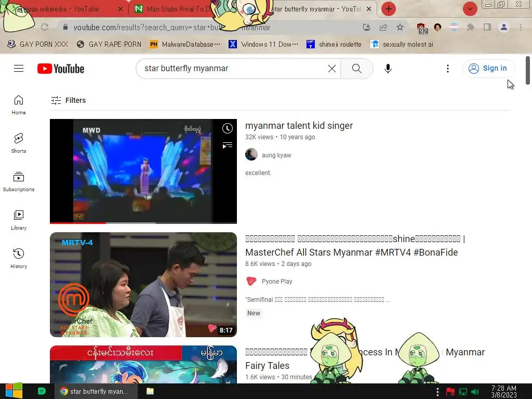Viewport: 532px width, 399px height.
Task: Open the Windows Start button
Action: point(14,391)
